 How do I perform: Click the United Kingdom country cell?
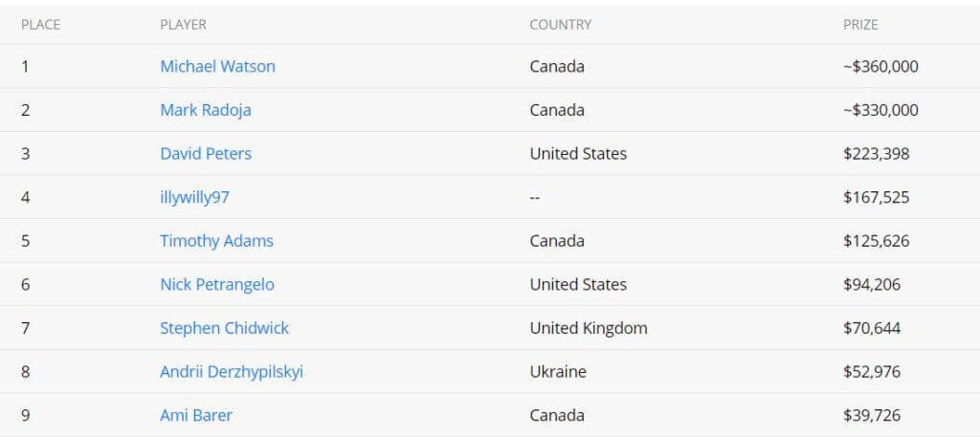click(x=589, y=328)
